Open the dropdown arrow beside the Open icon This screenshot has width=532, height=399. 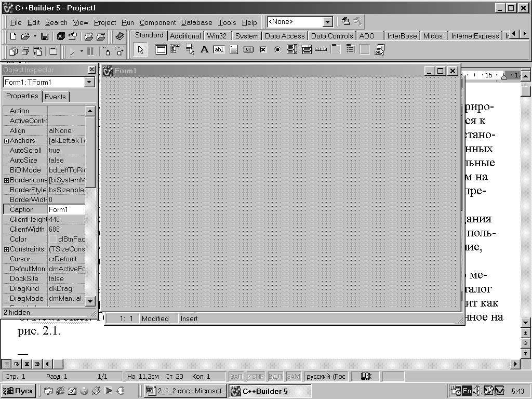(35, 36)
